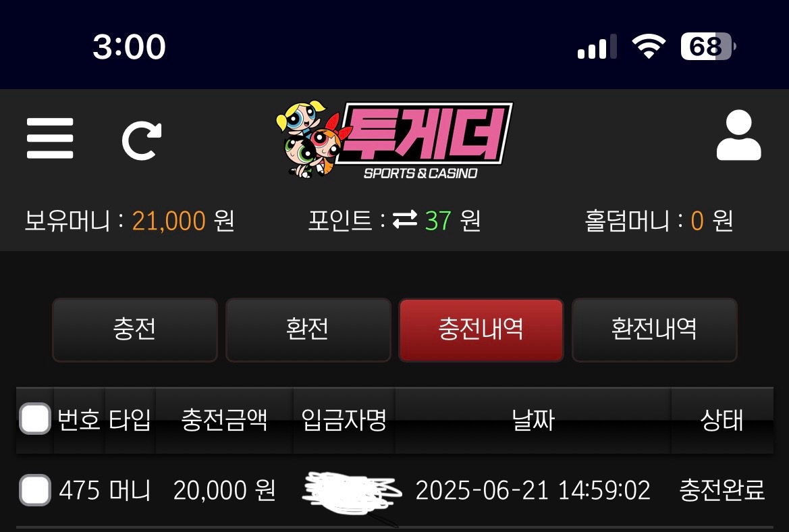This screenshot has width=789, height=532.
Task: Tap the 충전완료 status in row 475
Action: [x=722, y=489]
